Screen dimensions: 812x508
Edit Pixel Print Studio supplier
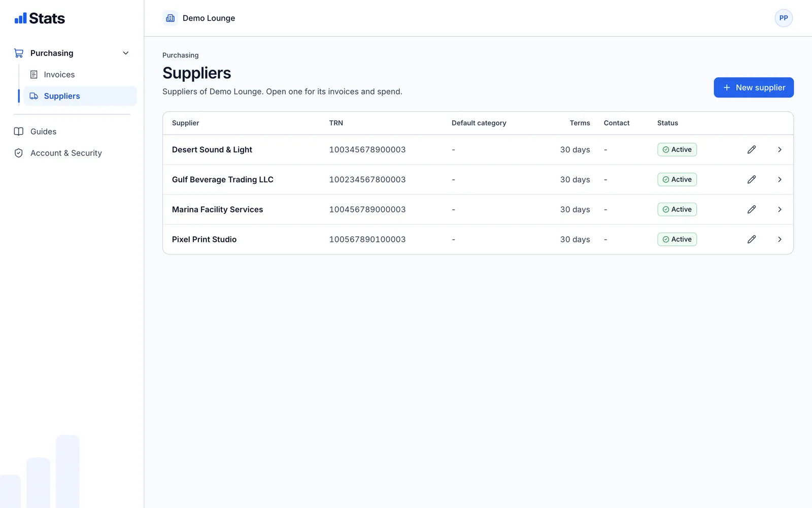point(752,239)
